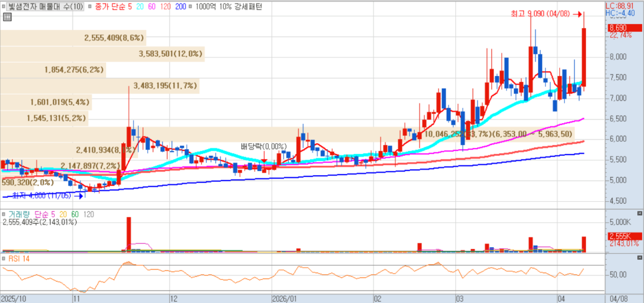Click square marker before 종가 단순 label
Image resolution: width=644 pixels, height=303 pixels.
[x=91, y=7]
